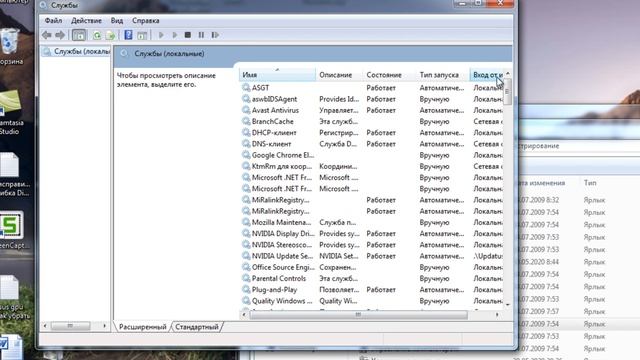This screenshot has height=360, width=640.
Task: Select the aswbIDSAgent service
Action: 274,99
